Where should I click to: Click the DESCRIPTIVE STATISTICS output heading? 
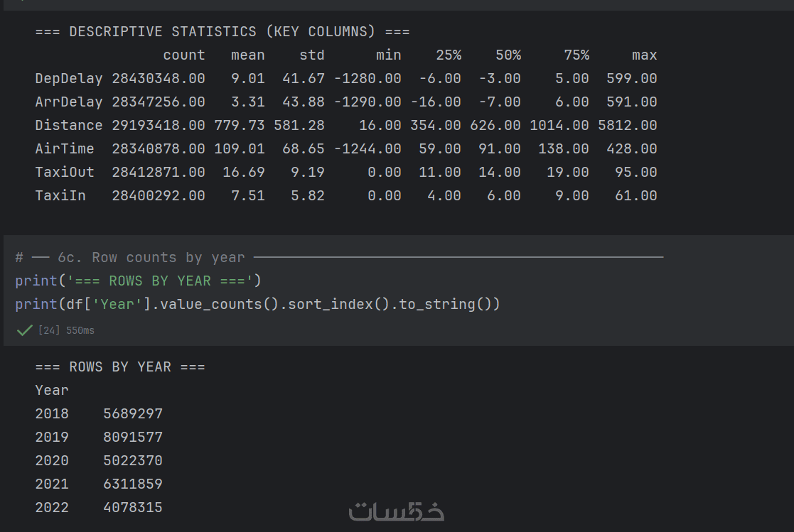pyautogui.click(x=222, y=32)
